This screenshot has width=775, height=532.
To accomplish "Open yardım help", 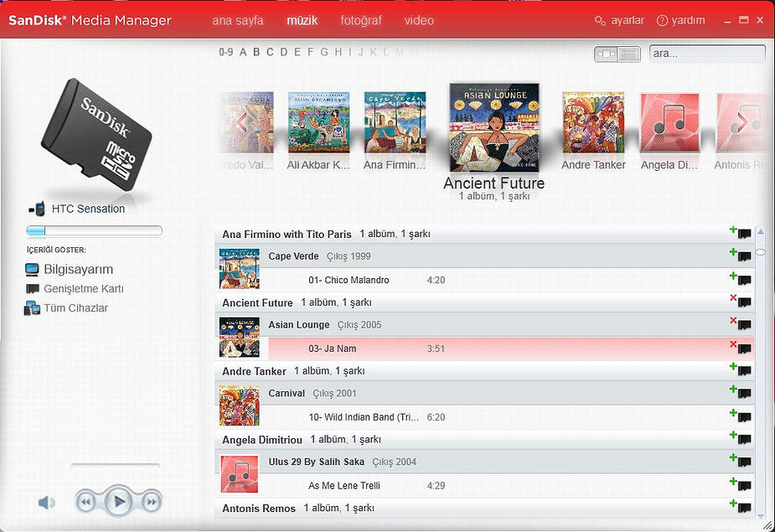I will click(680, 20).
